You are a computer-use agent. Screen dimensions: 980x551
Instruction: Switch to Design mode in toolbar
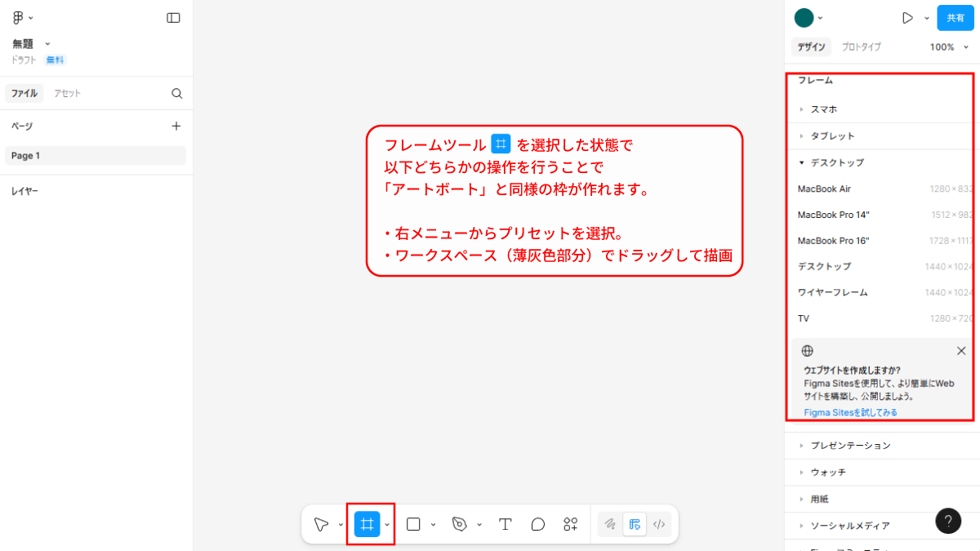pos(635,524)
